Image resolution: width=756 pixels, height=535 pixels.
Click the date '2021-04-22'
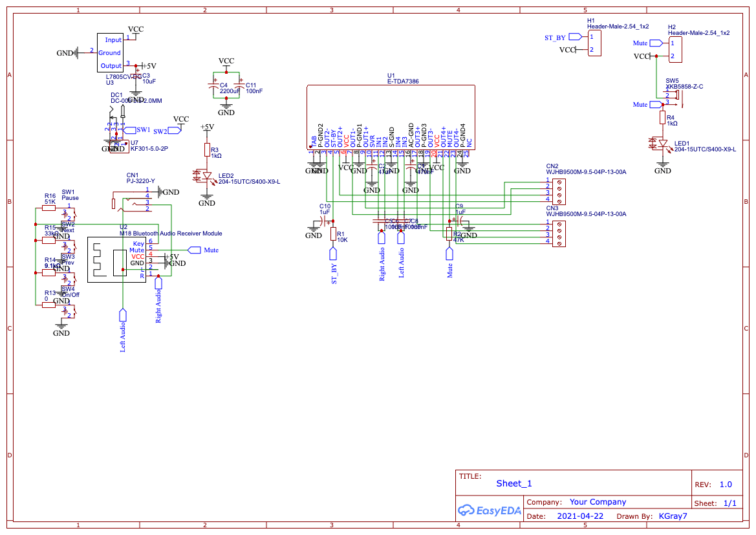[x=580, y=516]
